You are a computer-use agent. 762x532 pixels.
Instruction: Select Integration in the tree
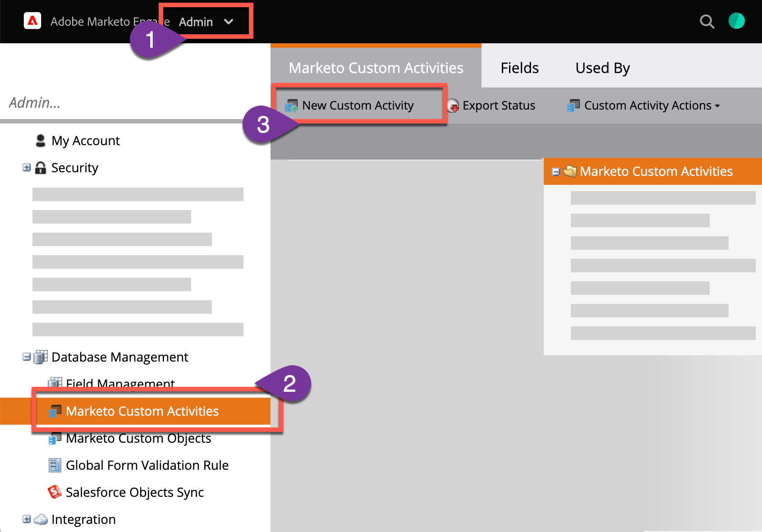(x=83, y=519)
